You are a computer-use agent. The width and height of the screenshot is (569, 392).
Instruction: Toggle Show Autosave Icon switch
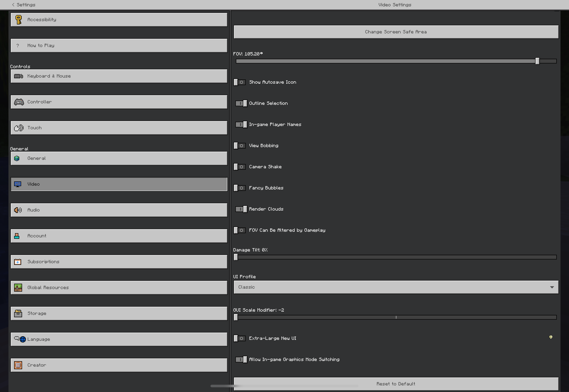240,82
